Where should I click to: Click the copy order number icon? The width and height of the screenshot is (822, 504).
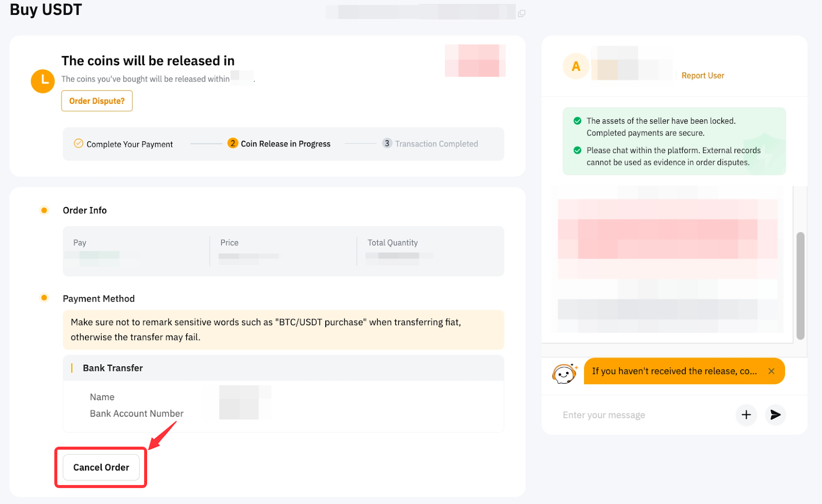[x=521, y=13]
